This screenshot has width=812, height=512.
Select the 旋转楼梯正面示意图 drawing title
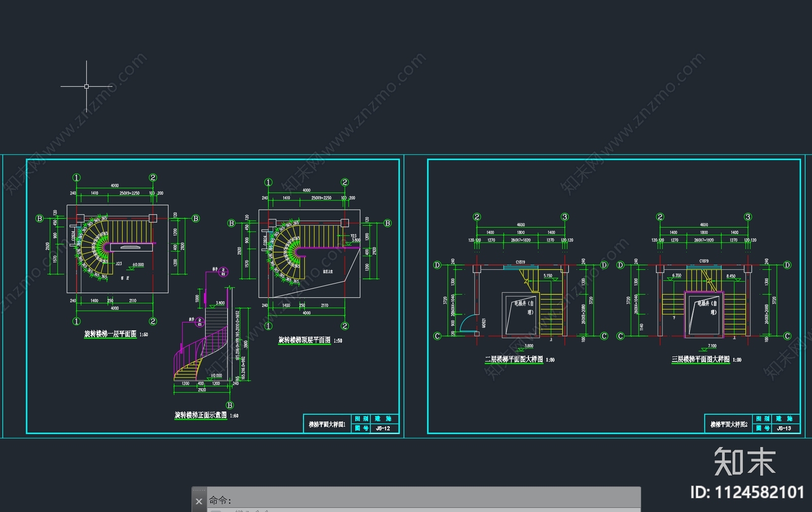click(201, 415)
